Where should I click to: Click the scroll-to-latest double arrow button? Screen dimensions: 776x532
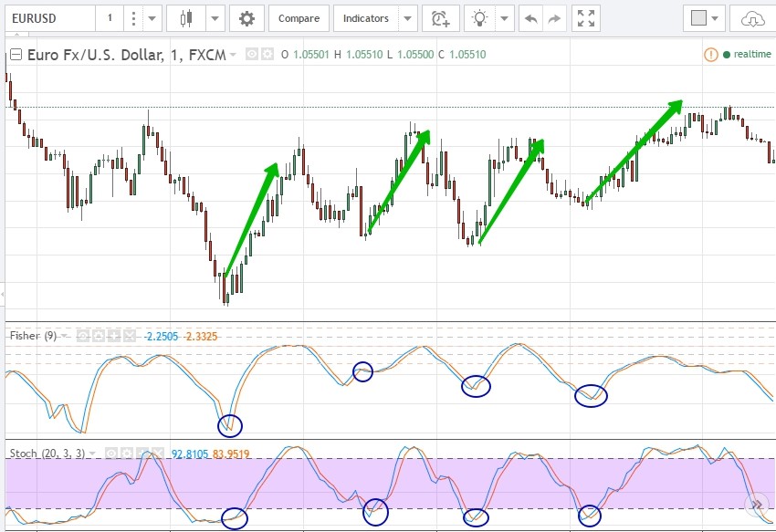click(x=757, y=505)
